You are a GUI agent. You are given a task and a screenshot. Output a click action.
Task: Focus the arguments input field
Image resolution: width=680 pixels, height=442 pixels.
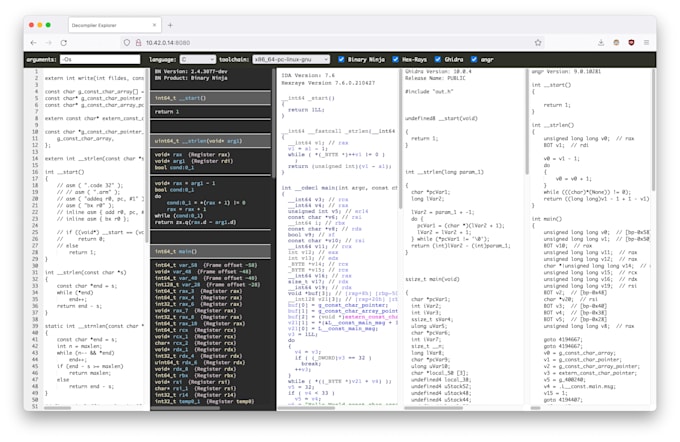point(100,59)
